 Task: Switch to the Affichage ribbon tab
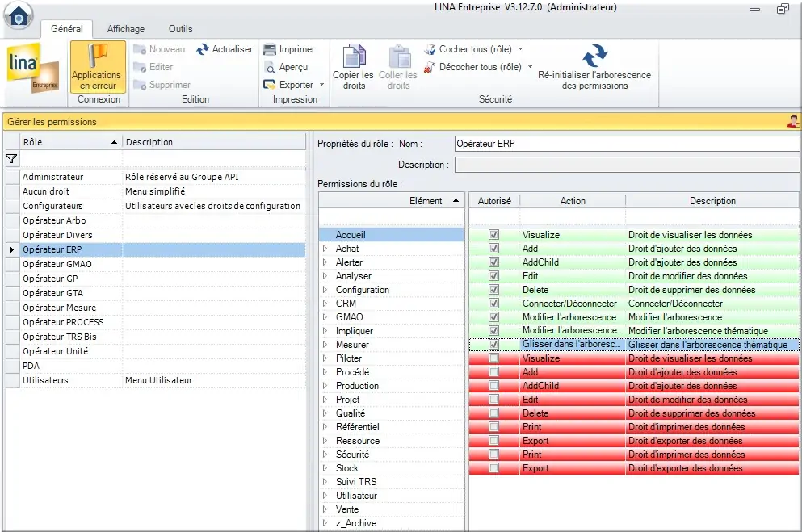[126, 29]
